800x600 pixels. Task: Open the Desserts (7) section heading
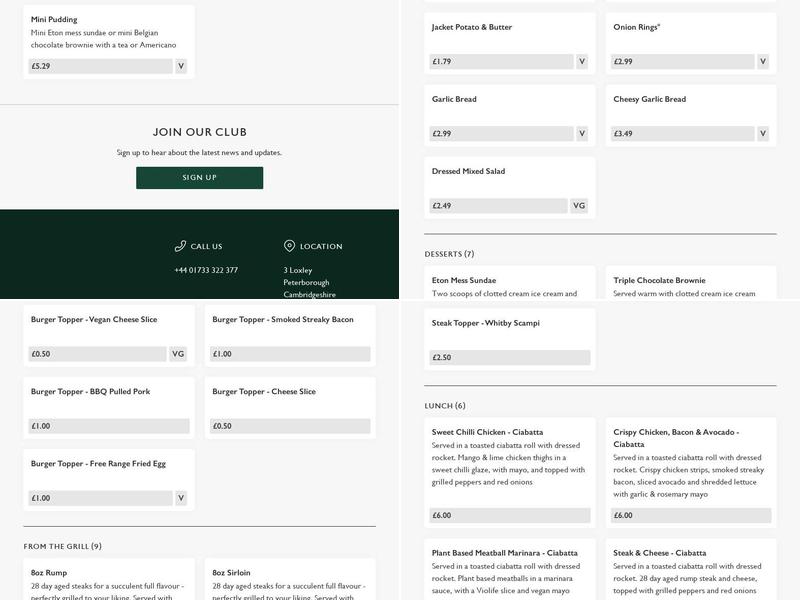tap(449, 254)
